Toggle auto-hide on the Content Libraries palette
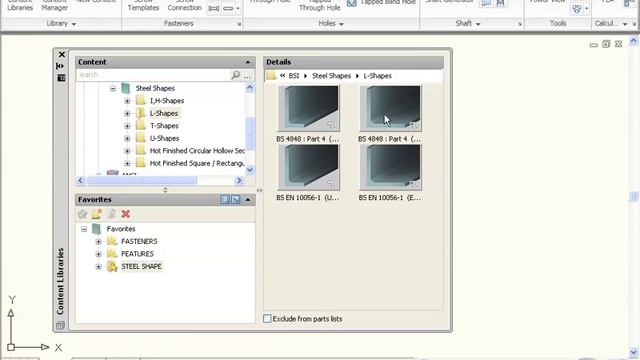This screenshot has height=360, width=640. 60,66
